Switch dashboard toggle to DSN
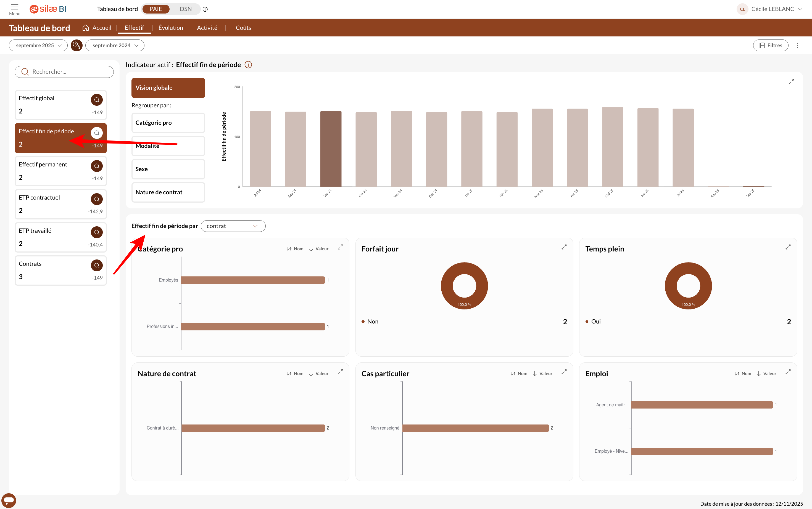Screen dimensions: 812x509 click(186, 9)
